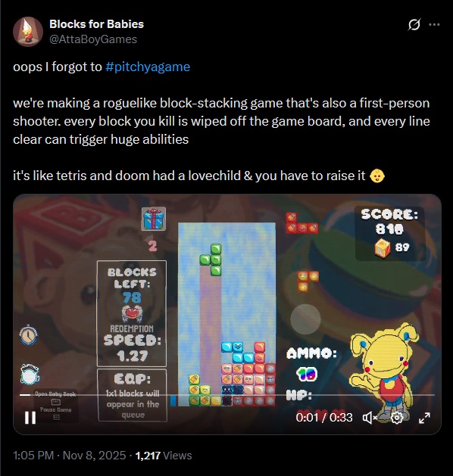Unmute the video using the speaker icon

click(370, 418)
